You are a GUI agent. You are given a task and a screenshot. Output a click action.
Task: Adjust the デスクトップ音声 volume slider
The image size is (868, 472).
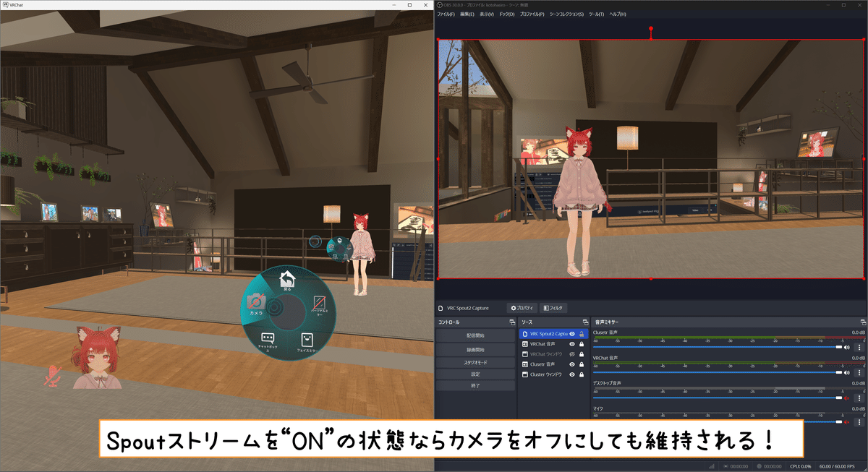point(716,398)
